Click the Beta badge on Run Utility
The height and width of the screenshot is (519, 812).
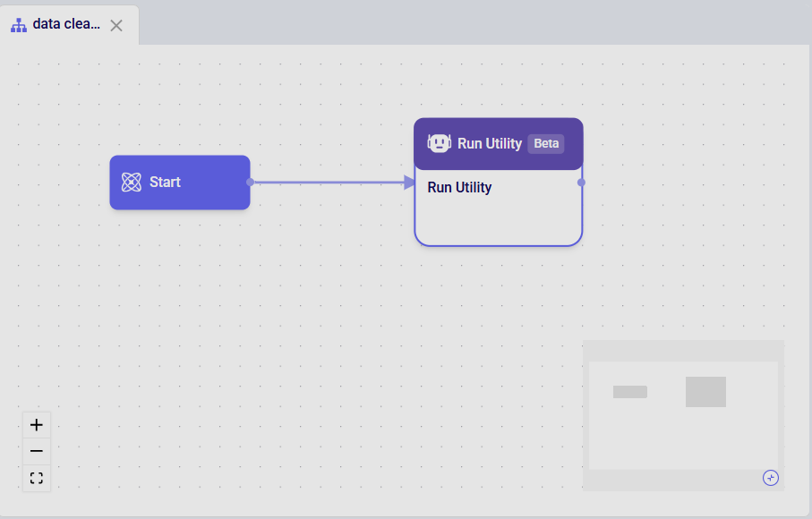pos(546,143)
